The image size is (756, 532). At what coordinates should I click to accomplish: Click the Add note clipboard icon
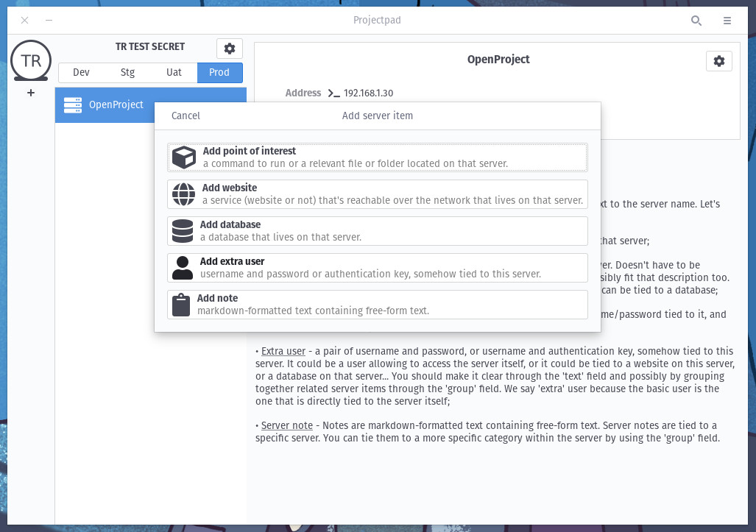tap(181, 304)
